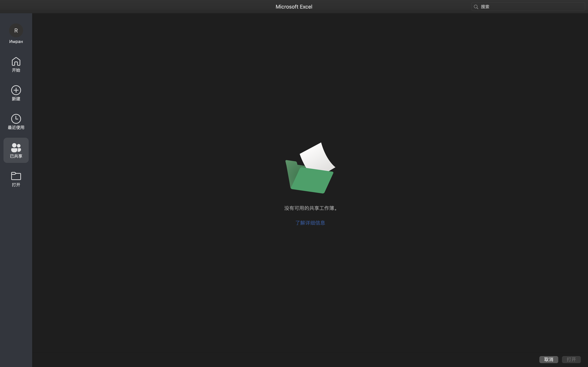Select the 已共享 people icon

(x=16, y=147)
